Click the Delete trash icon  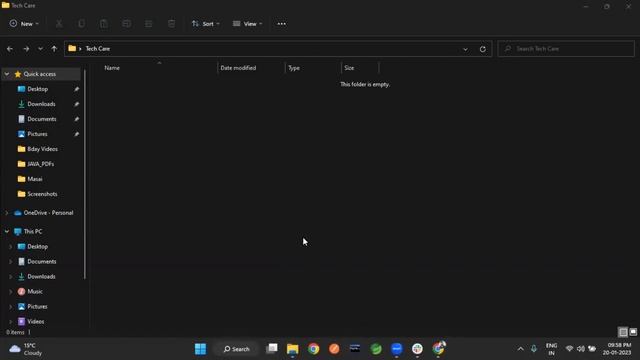point(171,24)
